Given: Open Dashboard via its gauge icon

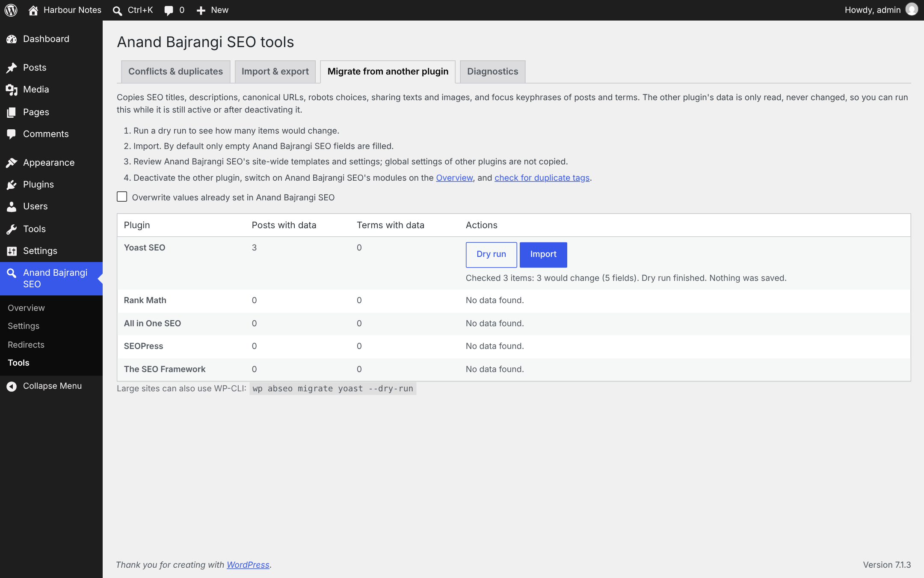Looking at the screenshot, I should pos(12,39).
